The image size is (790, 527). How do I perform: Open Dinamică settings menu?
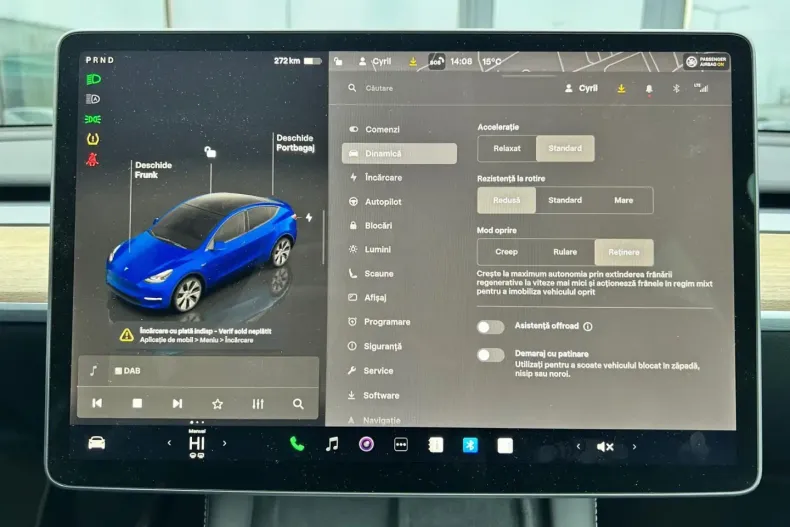(x=400, y=153)
